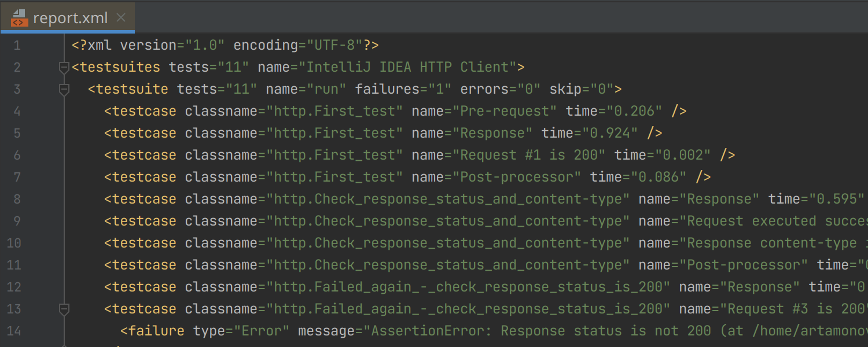Click the "failure" tag on line 14
The image size is (868, 347).
(156, 331)
